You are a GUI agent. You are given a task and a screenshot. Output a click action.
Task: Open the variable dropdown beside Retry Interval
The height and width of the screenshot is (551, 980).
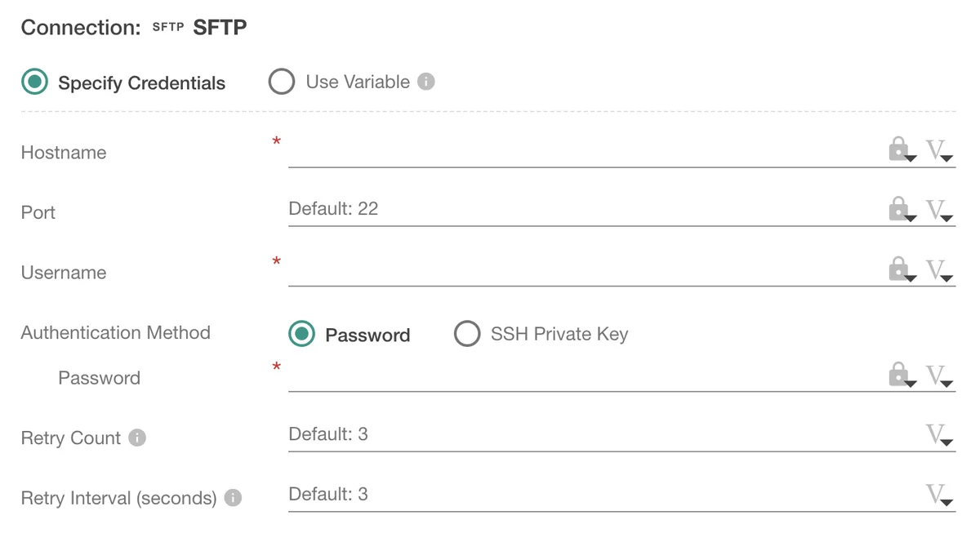(941, 496)
